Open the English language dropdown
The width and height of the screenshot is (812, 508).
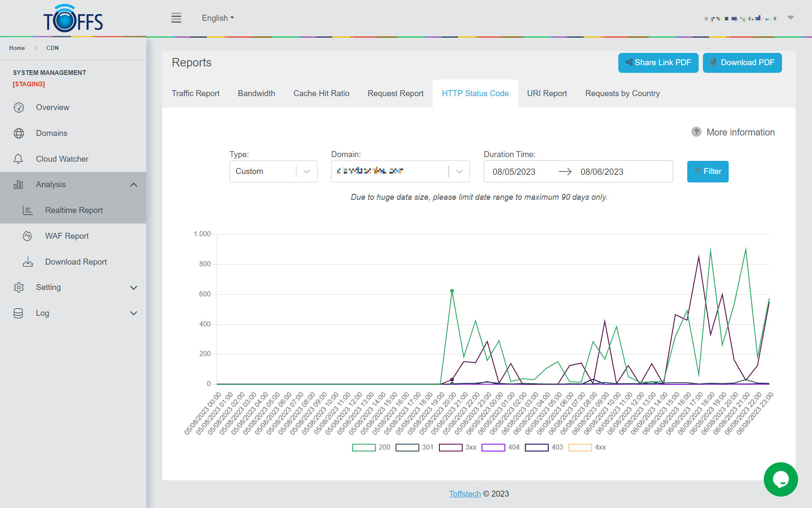218,18
